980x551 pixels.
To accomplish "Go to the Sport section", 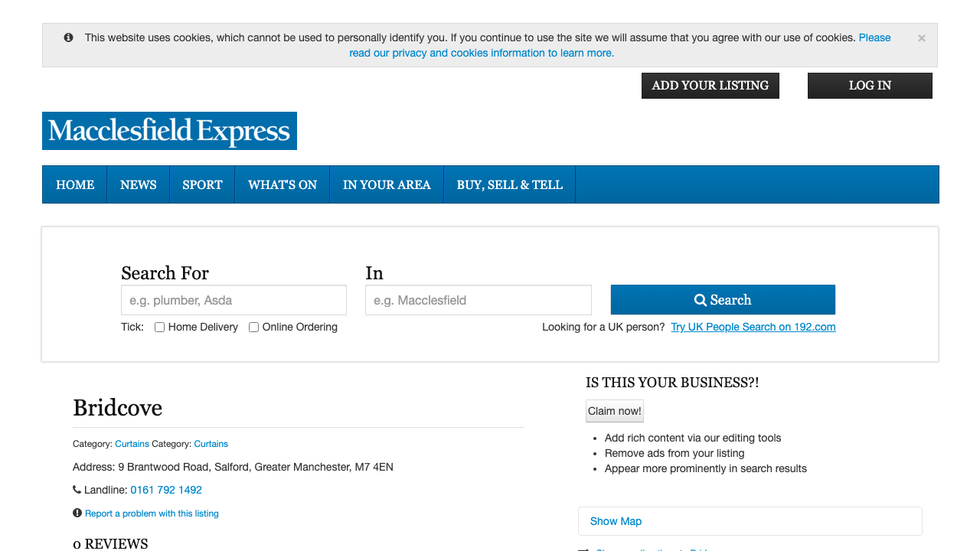I will pos(202,184).
